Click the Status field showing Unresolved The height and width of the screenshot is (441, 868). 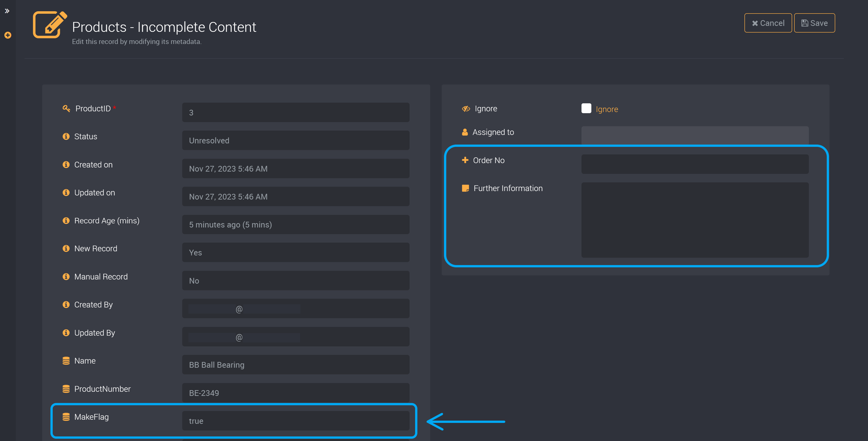[296, 140]
